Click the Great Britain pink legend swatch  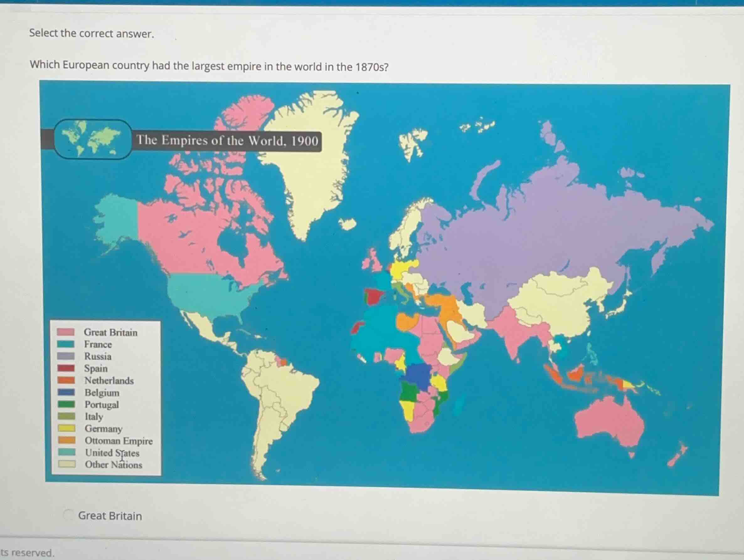click(x=66, y=332)
